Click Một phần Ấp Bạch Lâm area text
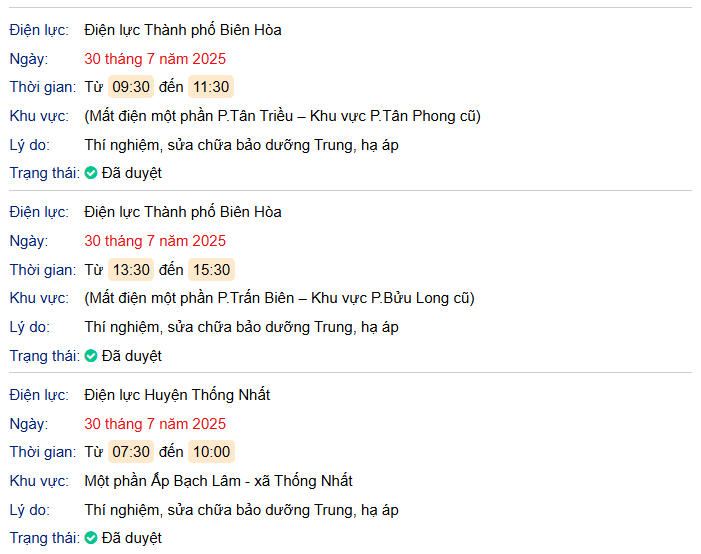 click(218, 481)
